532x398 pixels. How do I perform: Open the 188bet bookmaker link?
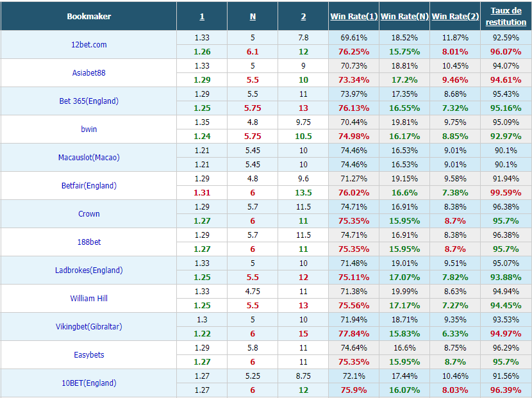[89, 242]
